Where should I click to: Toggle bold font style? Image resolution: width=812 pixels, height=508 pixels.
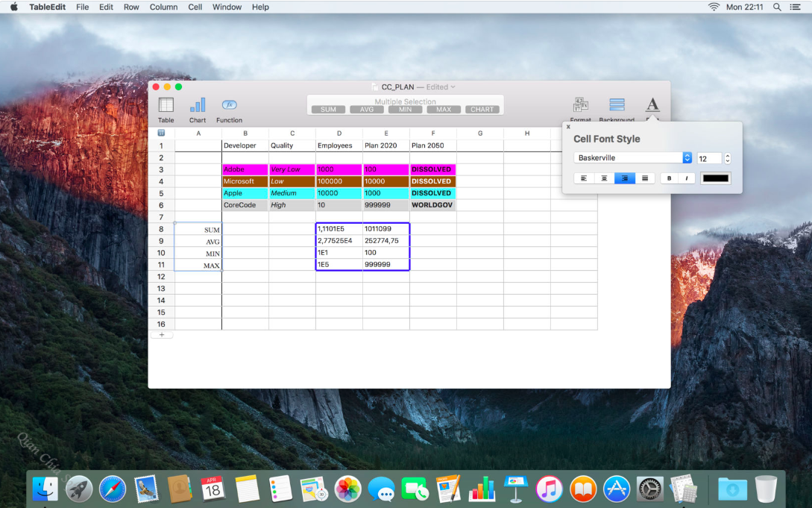[x=669, y=178]
